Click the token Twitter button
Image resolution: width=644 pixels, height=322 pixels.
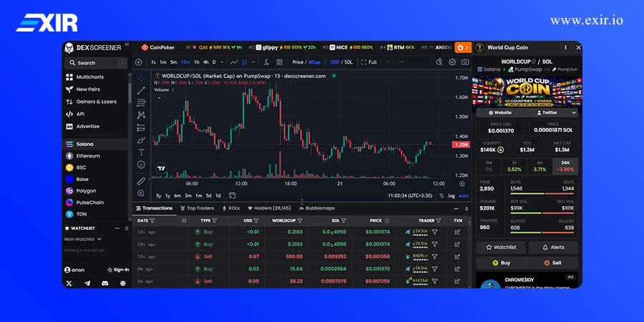[547, 112]
